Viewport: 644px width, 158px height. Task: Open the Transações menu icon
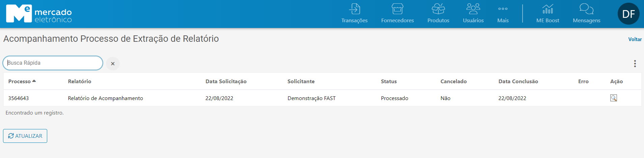pos(354,9)
